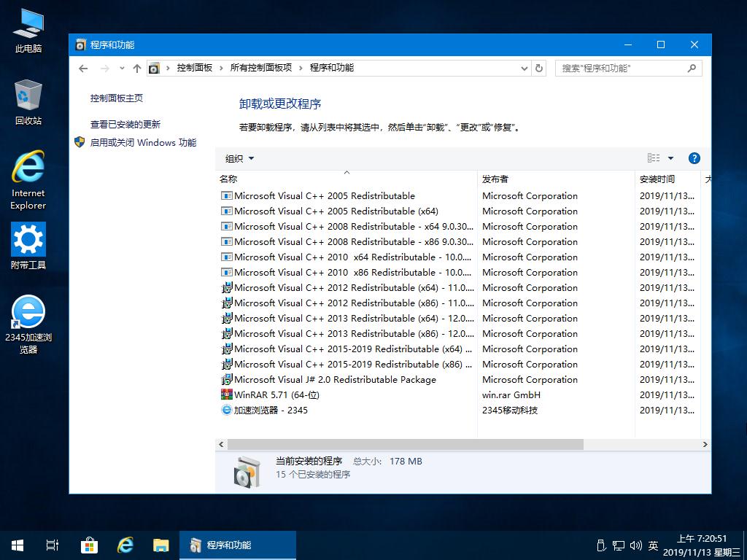The width and height of the screenshot is (747, 560).
Task: Close the 程序和功能 window
Action: point(694,44)
